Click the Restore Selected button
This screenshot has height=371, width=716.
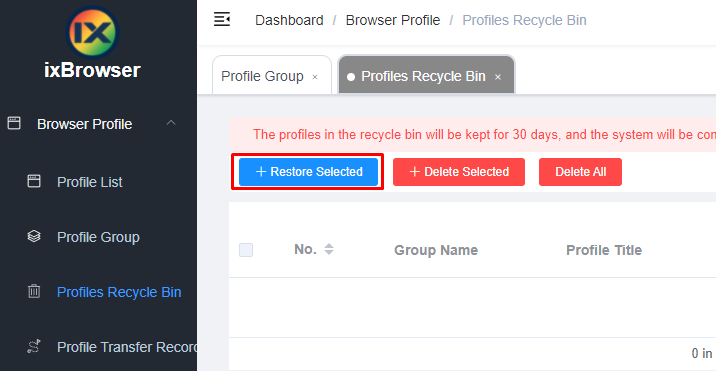[x=308, y=172]
